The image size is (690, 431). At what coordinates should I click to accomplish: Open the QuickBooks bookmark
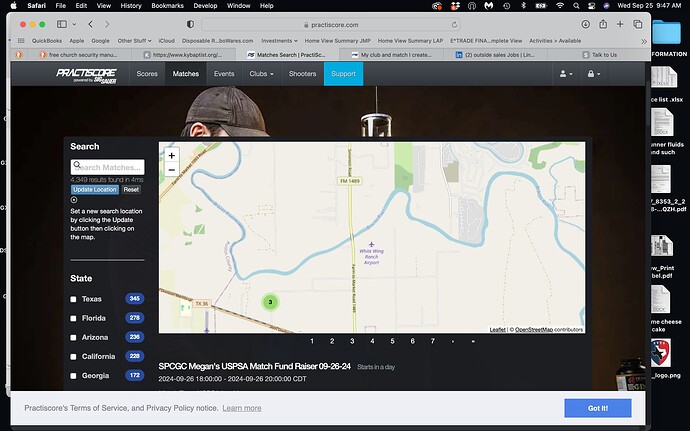[47, 41]
